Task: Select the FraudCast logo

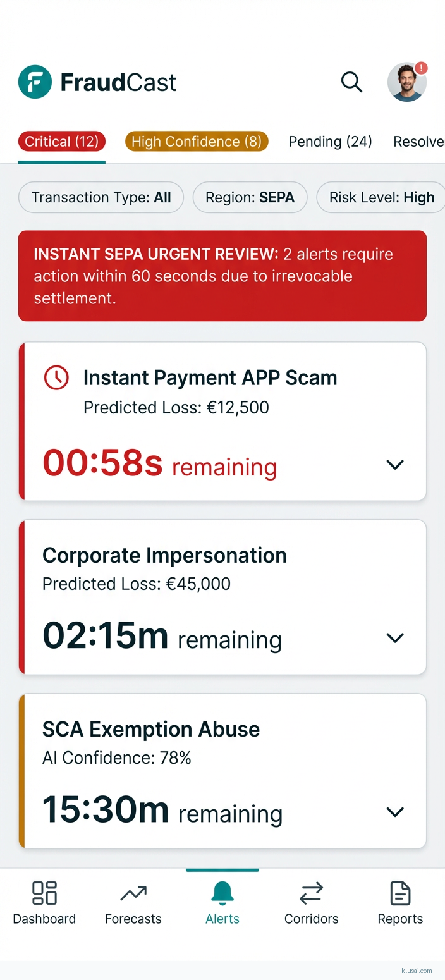Action: 97,82
